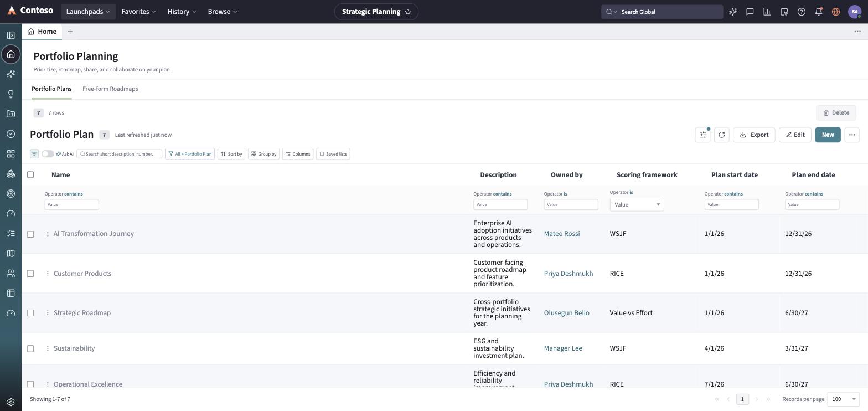This screenshot has width=868, height=411.
Task: Open the Group by options
Action: pos(263,154)
